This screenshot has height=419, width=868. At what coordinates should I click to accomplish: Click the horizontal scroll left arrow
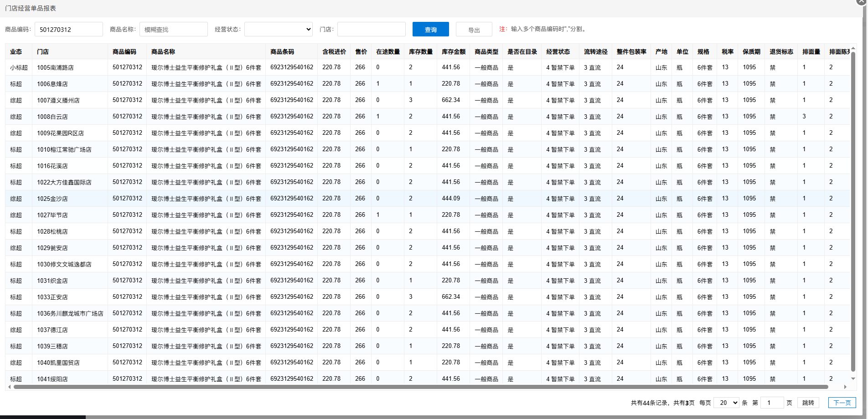click(x=10, y=387)
